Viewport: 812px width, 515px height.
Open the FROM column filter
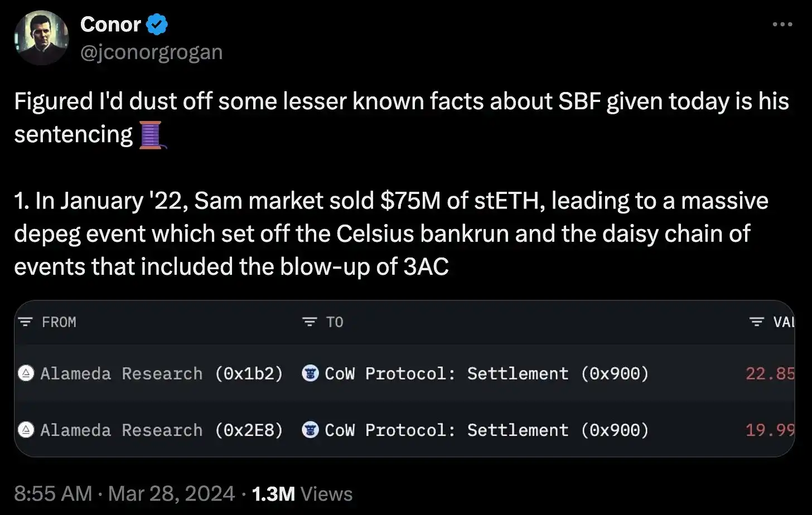pos(25,322)
